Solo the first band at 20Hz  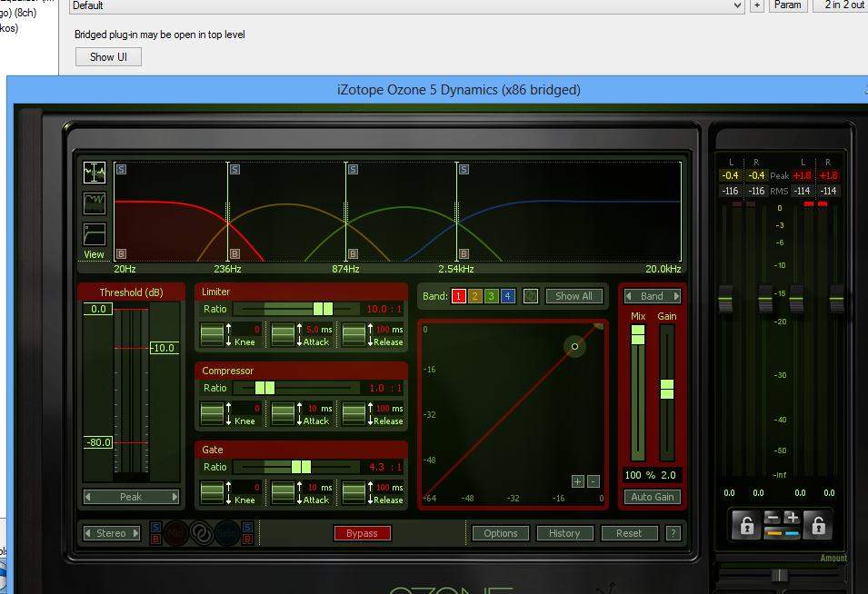coord(122,169)
